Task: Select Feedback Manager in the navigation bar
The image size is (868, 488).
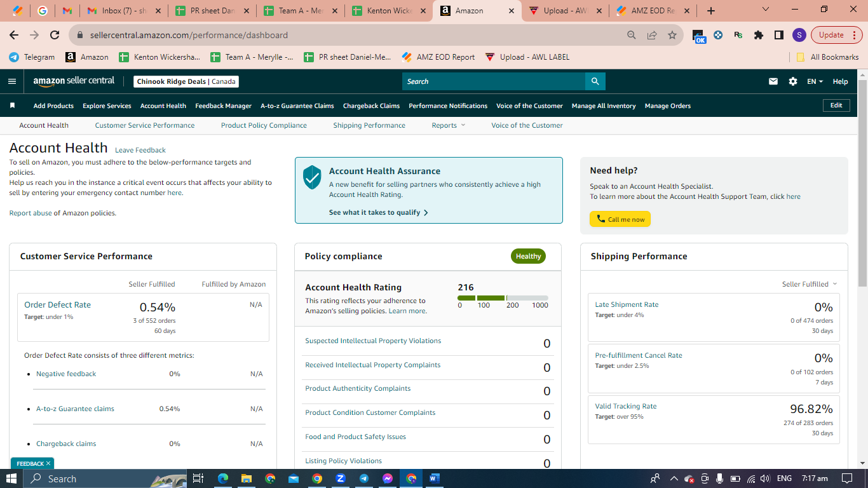Action: pyautogui.click(x=224, y=105)
